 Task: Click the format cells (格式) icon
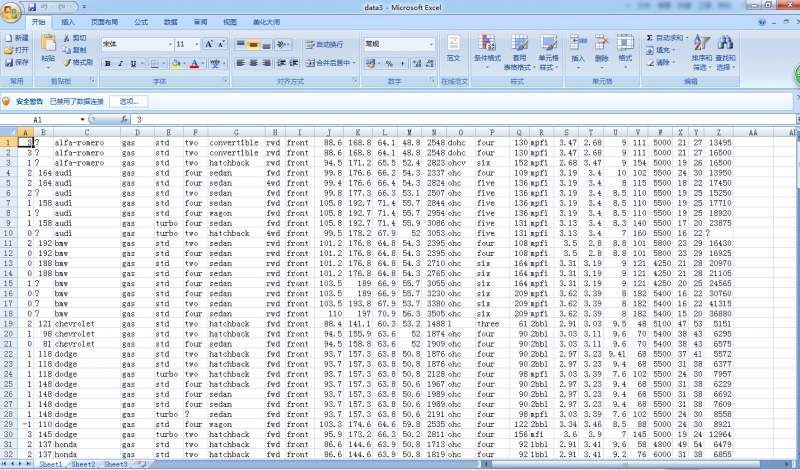[x=626, y=43]
